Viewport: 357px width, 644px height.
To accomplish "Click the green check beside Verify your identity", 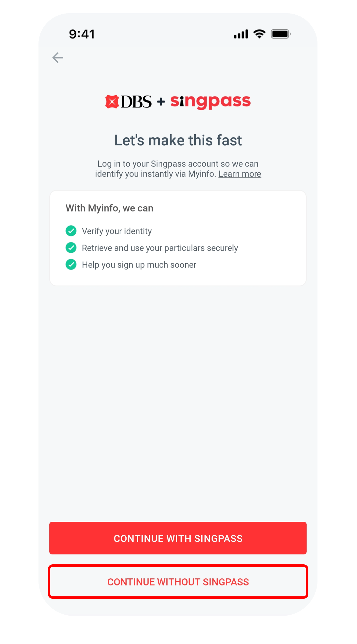I will coord(71,231).
